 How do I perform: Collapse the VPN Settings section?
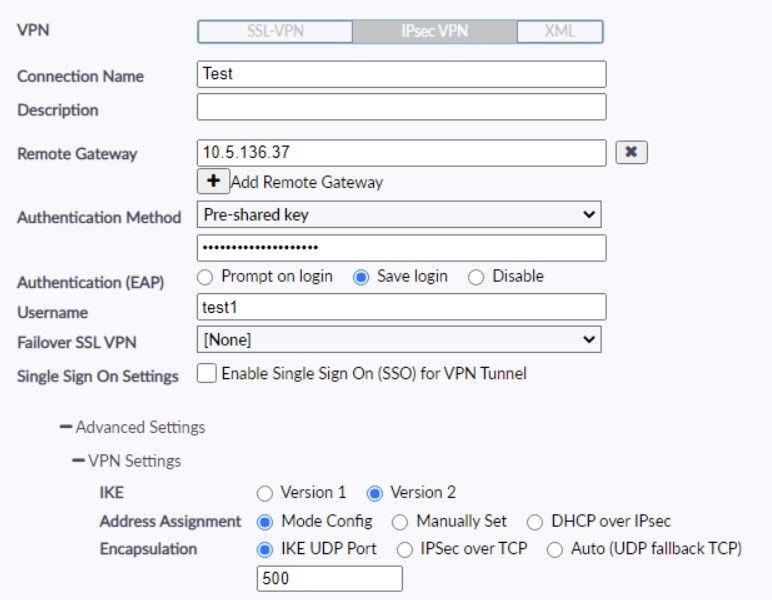(x=78, y=461)
